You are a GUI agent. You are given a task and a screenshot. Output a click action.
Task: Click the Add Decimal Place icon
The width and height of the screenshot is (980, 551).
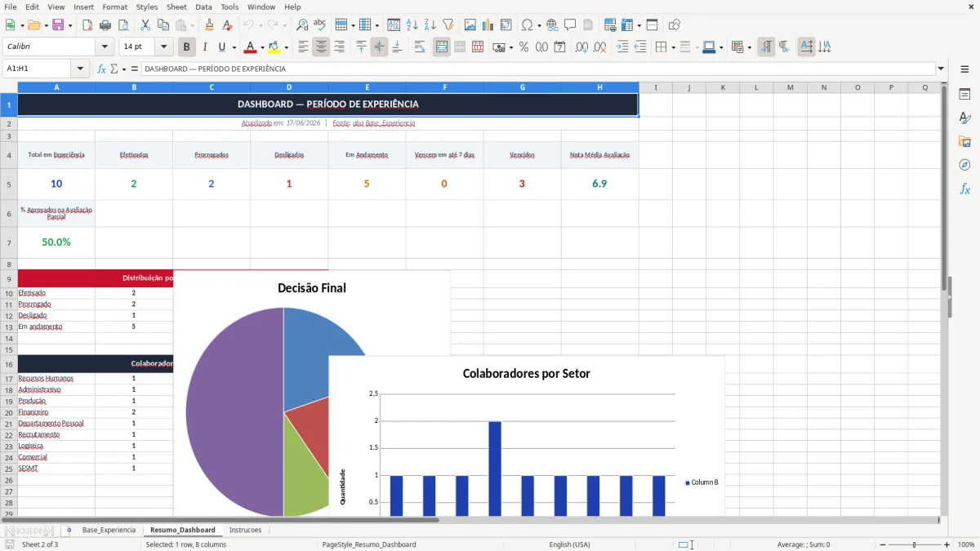point(582,47)
